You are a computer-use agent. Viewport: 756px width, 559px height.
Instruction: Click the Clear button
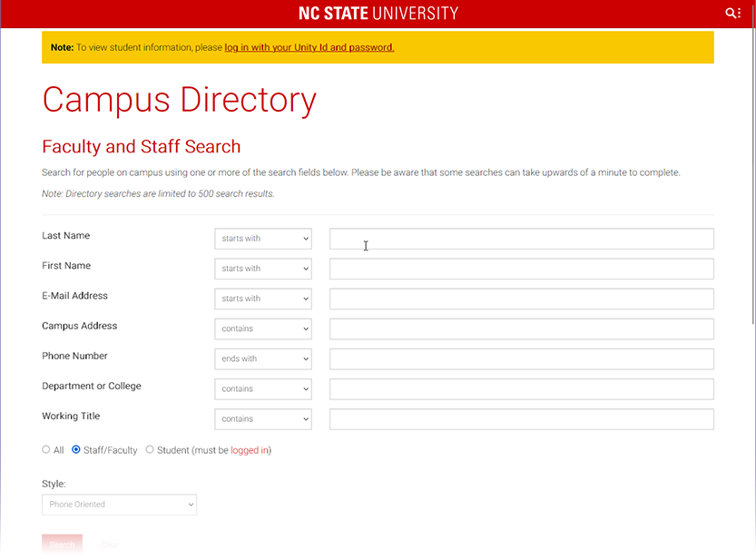pos(110,544)
